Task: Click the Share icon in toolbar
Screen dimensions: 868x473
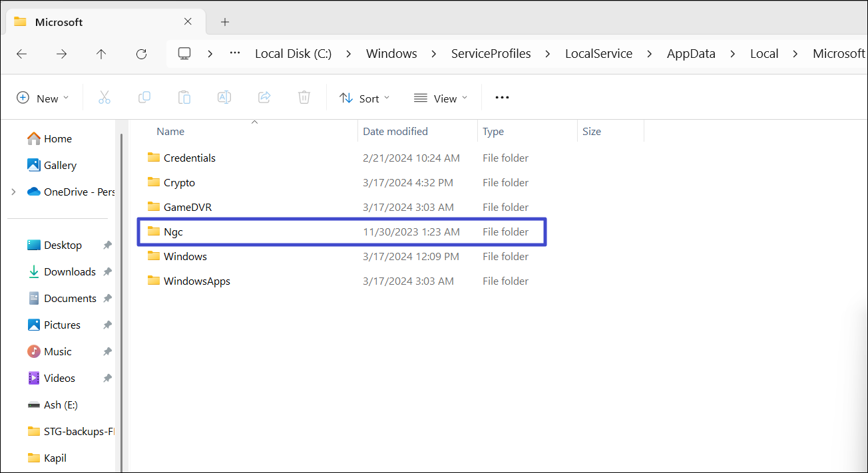Action: [264, 98]
